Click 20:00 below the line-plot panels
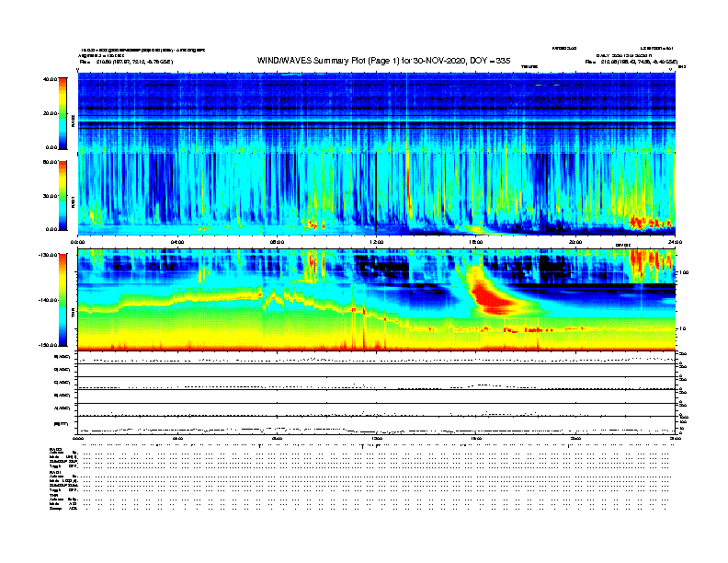Image resolution: width=728 pixels, height=563 pixels. click(575, 438)
